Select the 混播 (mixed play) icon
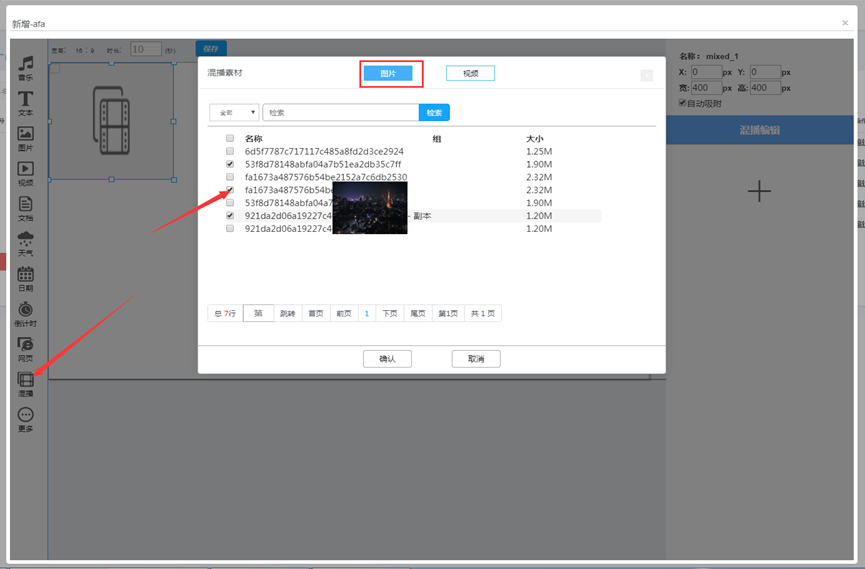865x569 pixels. [26, 380]
